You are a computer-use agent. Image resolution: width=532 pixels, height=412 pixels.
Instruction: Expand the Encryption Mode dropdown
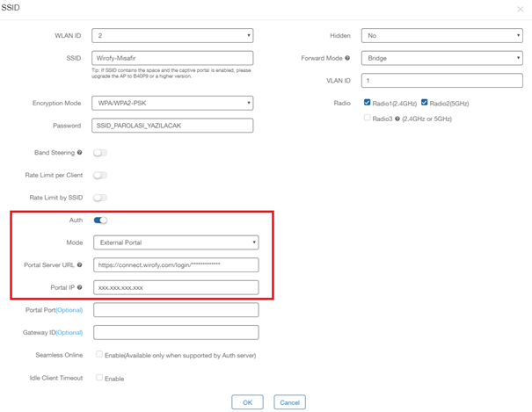pyautogui.click(x=173, y=104)
